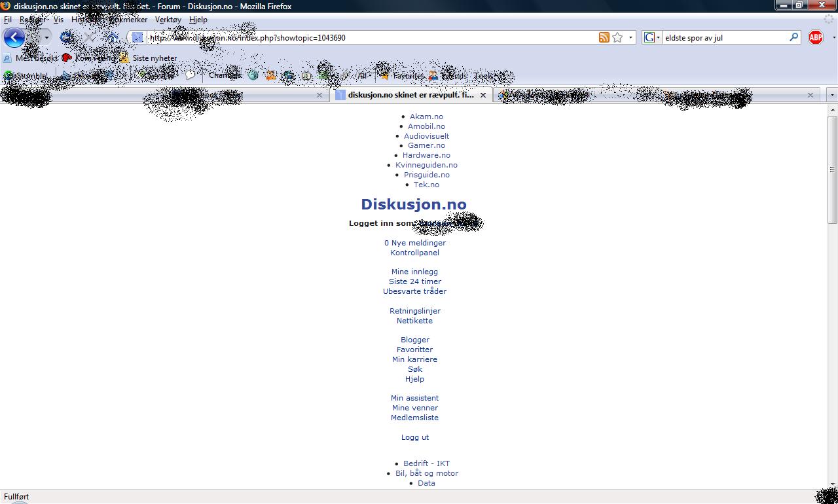Reload the page with the refresh icon
Viewport: 838px width, 504px height.
[x=67, y=37]
